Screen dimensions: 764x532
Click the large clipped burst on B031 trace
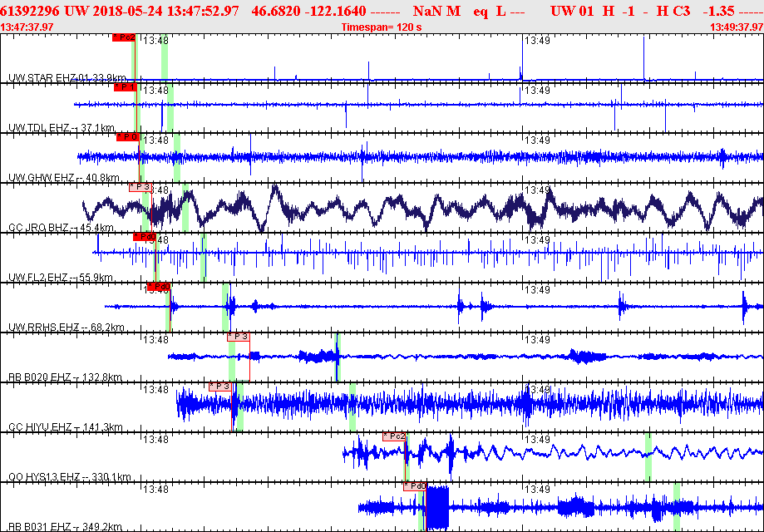(x=437, y=508)
